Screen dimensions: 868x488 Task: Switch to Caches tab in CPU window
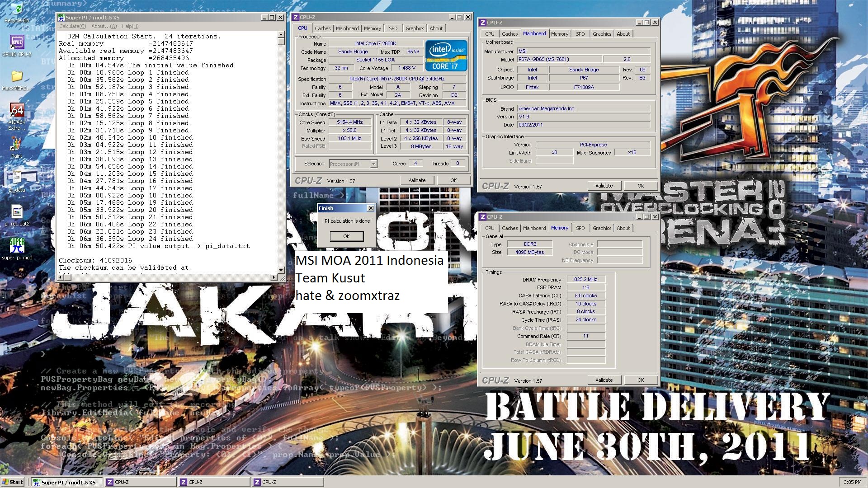click(322, 28)
